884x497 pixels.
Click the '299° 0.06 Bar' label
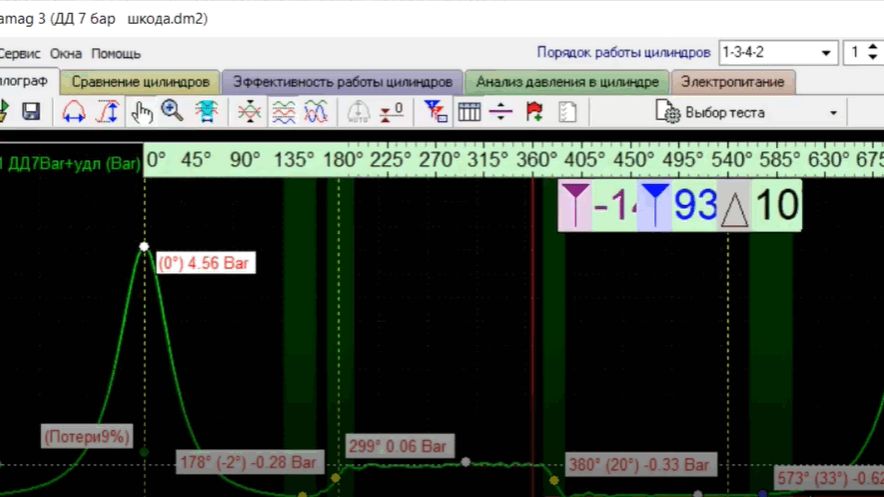(400, 446)
